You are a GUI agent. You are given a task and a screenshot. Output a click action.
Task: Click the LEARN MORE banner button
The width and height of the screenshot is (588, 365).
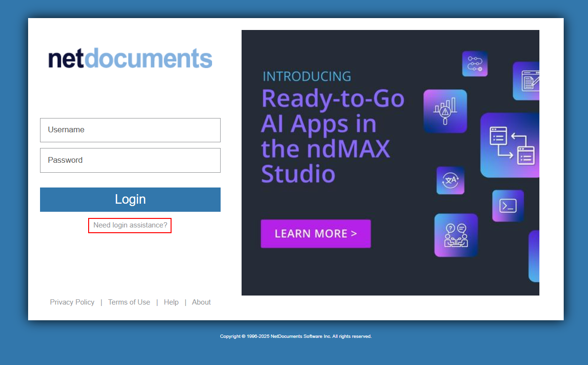coord(315,234)
